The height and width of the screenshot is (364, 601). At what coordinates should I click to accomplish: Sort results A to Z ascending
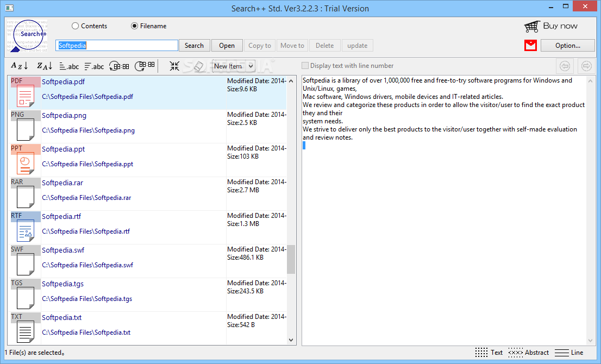(x=19, y=66)
